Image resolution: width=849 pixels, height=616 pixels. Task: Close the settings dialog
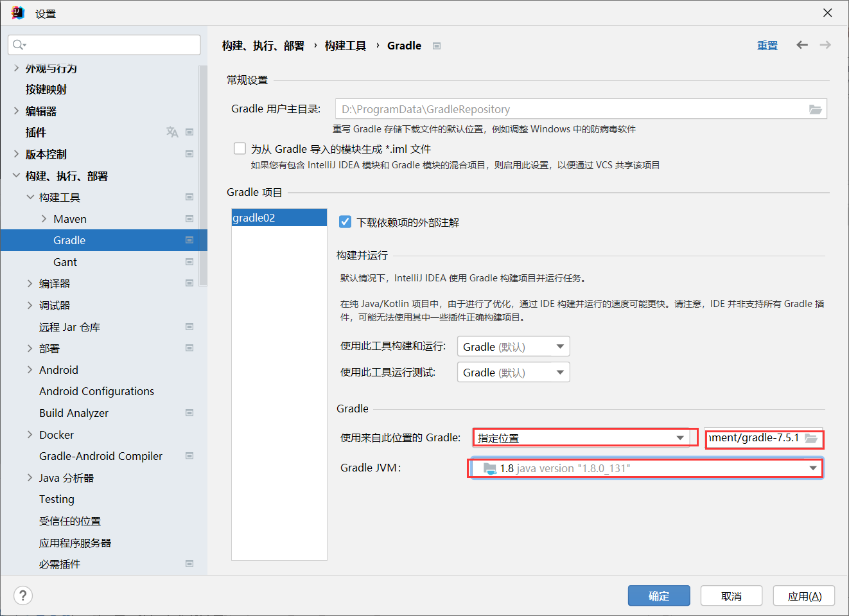828,13
